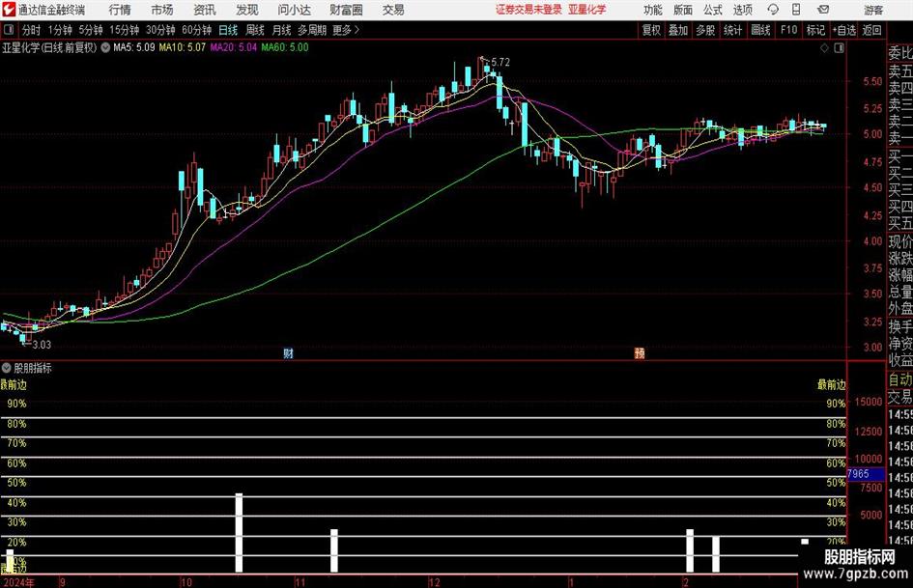The height and width of the screenshot is (588, 913).
Task: Open the mail envelope icon
Action: pos(823,10)
